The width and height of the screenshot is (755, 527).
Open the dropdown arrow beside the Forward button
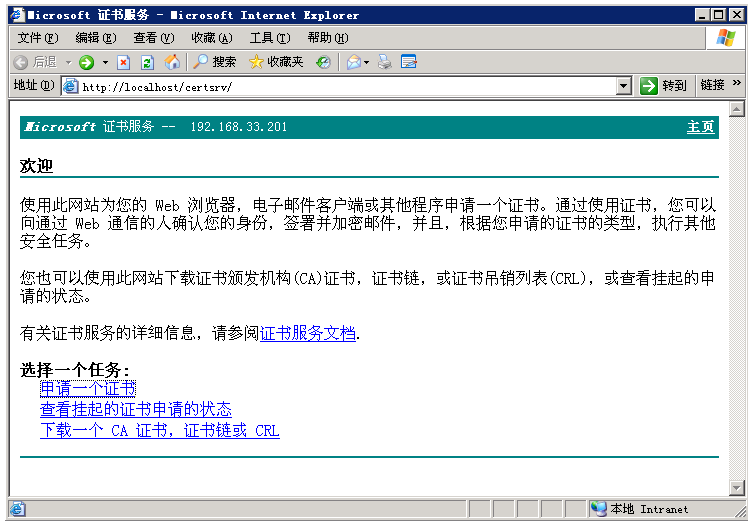point(105,62)
